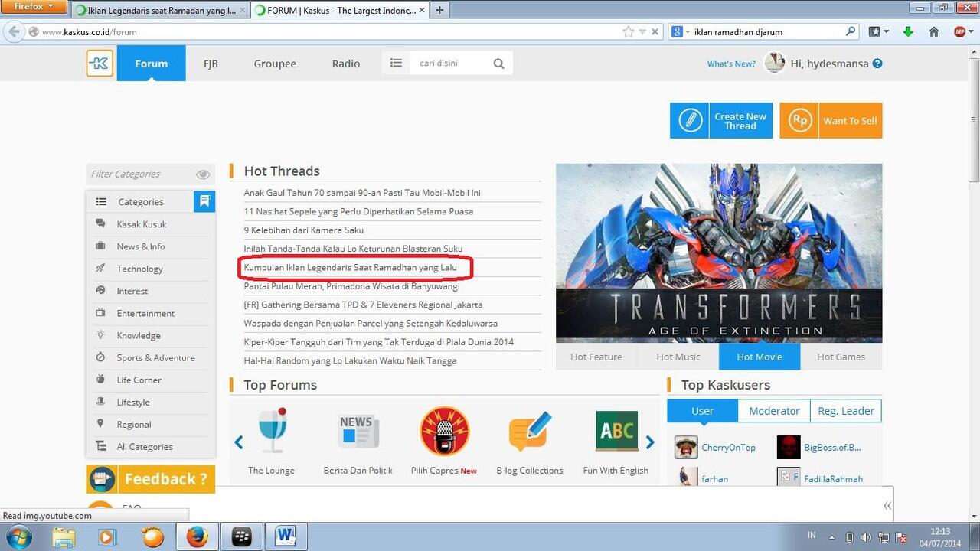Switch Top Kaskusers to Reg. Leader tab
The width and height of the screenshot is (980, 551).
(x=845, y=411)
